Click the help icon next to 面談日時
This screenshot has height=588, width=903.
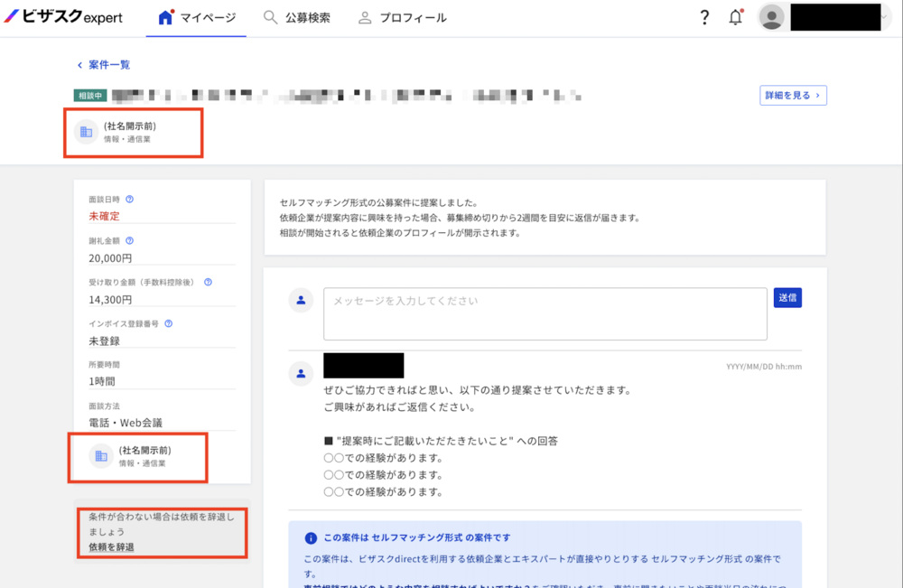[129, 200]
